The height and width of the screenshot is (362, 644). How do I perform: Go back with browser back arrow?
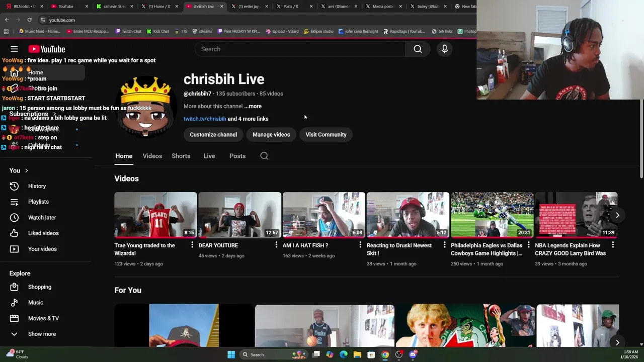[7, 20]
